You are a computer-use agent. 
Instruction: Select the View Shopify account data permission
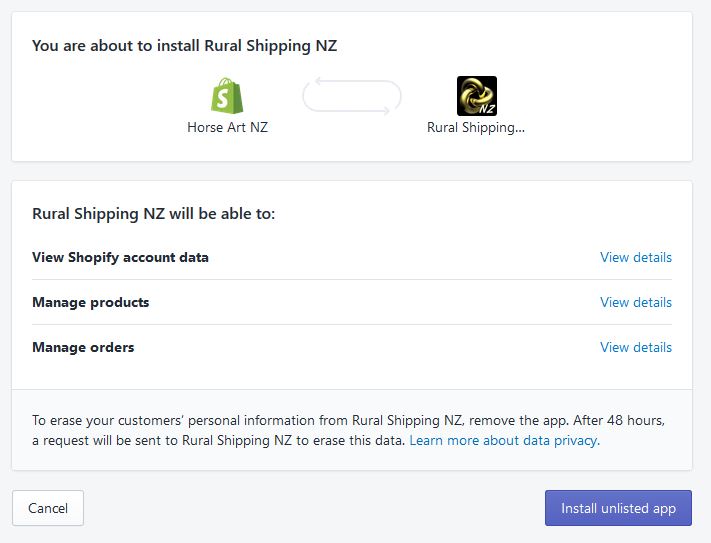point(120,257)
